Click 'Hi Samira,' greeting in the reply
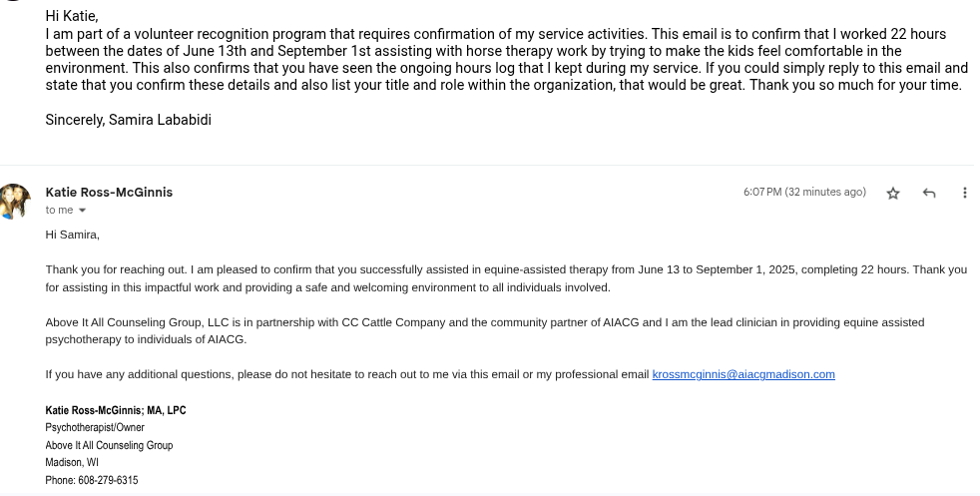The width and height of the screenshot is (980, 496). click(73, 235)
